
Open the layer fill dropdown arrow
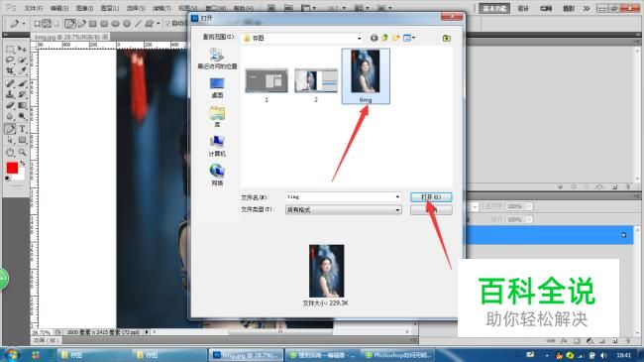[x=529, y=219]
